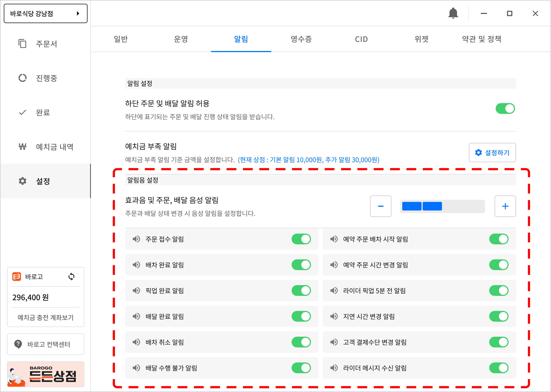Turn off 지연 시간 변경 알림 toggle
This screenshot has height=392, width=551.
pyautogui.click(x=499, y=316)
